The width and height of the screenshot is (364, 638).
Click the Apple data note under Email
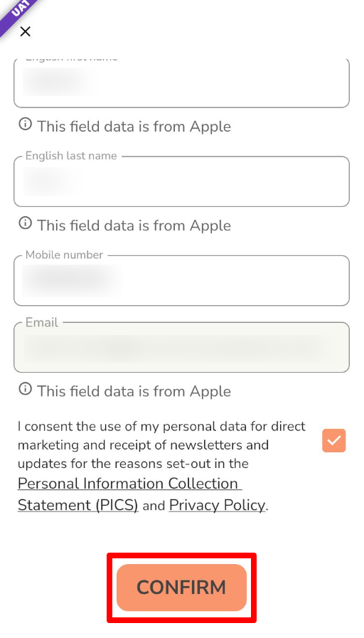pyautogui.click(x=134, y=391)
